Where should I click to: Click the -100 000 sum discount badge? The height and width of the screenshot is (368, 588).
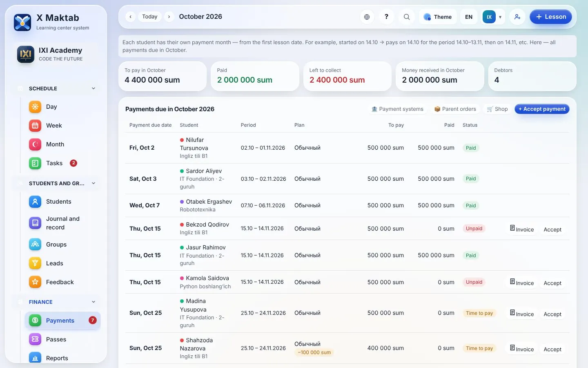coord(314,352)
